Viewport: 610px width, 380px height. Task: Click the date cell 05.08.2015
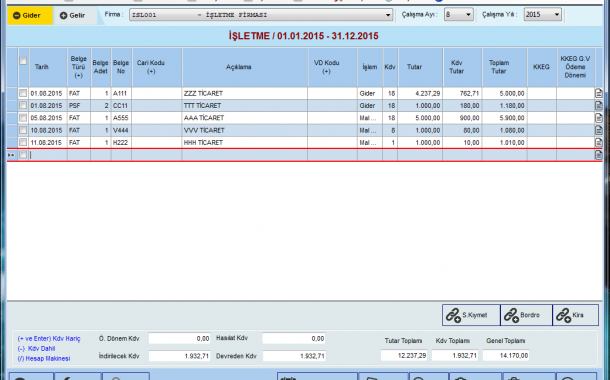coord(48,118)
